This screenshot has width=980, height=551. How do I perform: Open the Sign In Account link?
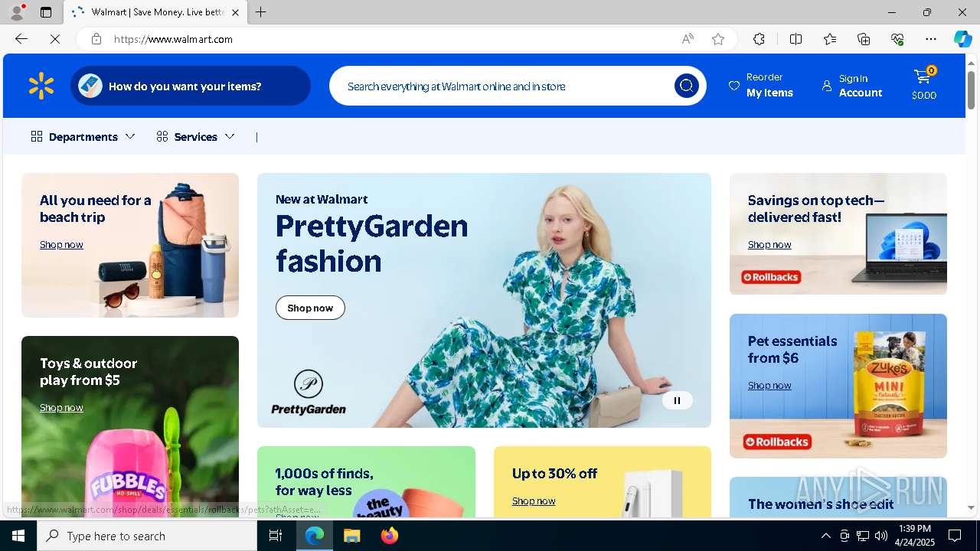[852, 86]
